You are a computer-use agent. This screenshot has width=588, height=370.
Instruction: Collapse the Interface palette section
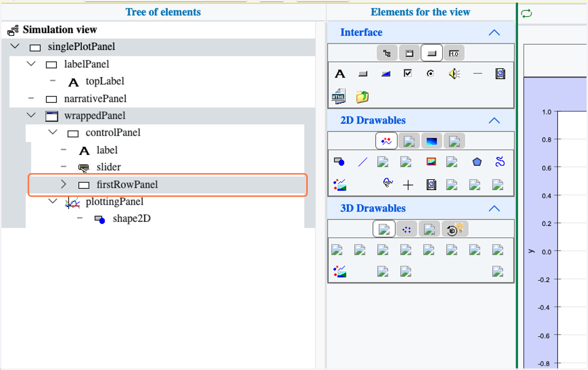pos(494,33)
